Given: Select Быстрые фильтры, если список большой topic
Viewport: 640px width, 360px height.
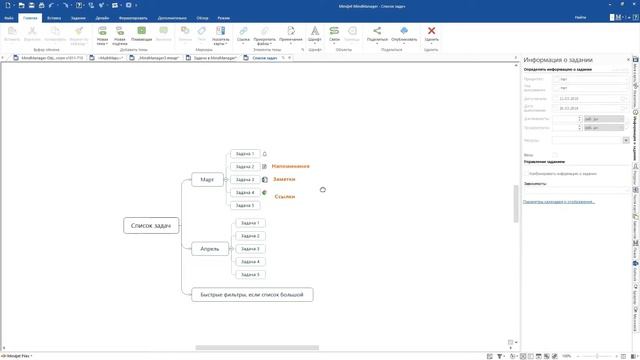Looking at the screenshot, I should pyautogui.click(x=252, y=295).
